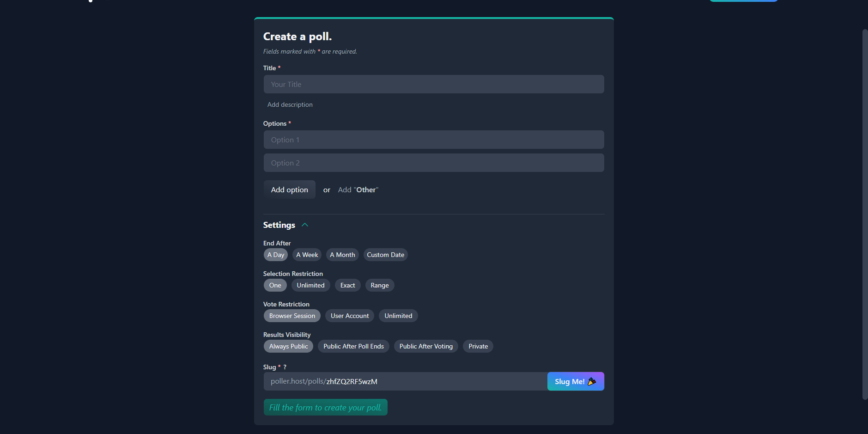
Task: Enable Range selection restriction
Action: [379, 285]
